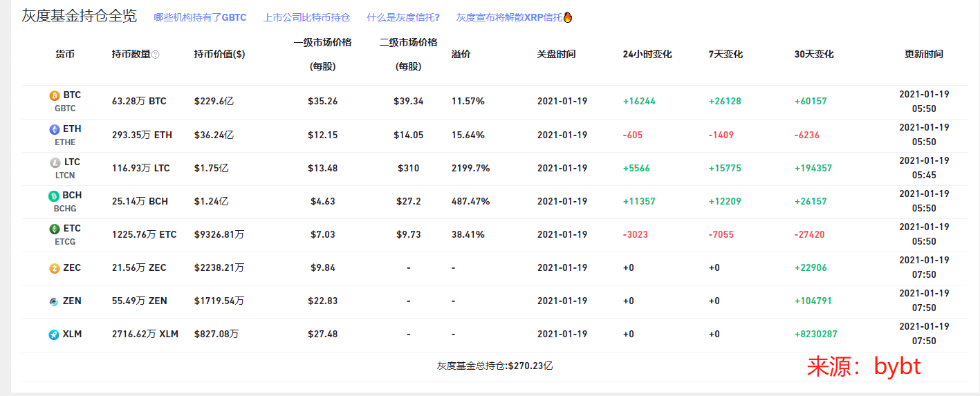
Task: Click the LTCN ticker label
Action: pyautogui.click(x=65, y=176)
